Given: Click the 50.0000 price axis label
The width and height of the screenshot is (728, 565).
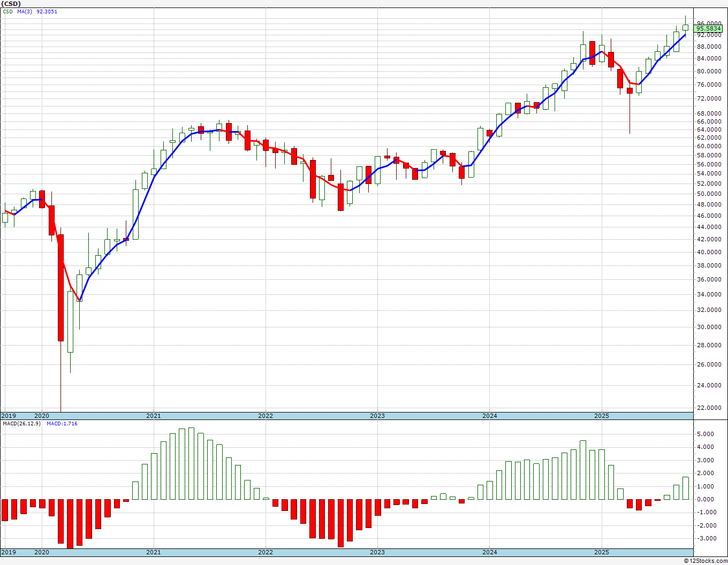Looking at the screenshot, I should tap(710, 194).
